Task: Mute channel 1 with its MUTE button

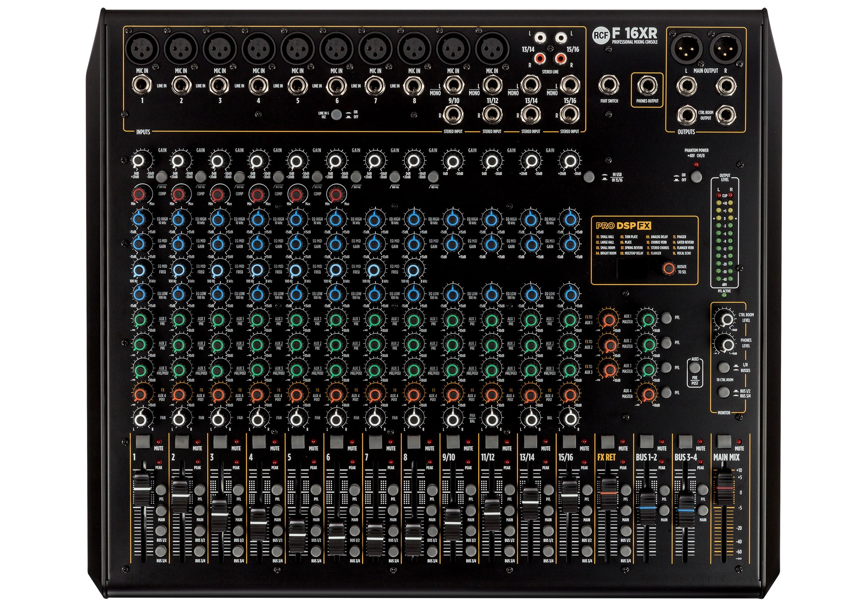Action: pyautogui.click(x=142, y=442)
